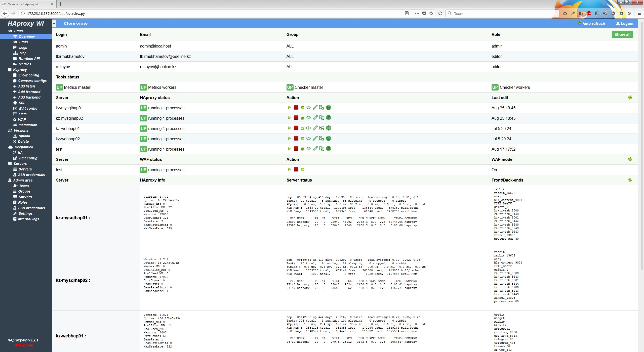
Task: Open the Patreon link
Action: click(26, 345)
